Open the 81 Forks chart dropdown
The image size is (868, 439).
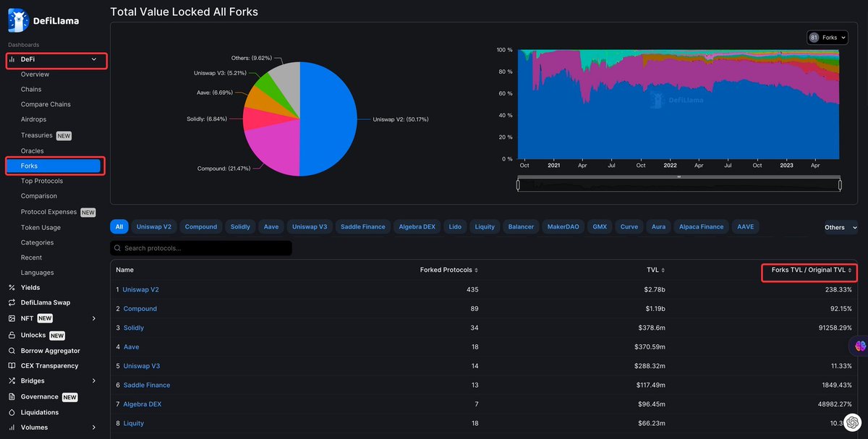coord(827,38)
